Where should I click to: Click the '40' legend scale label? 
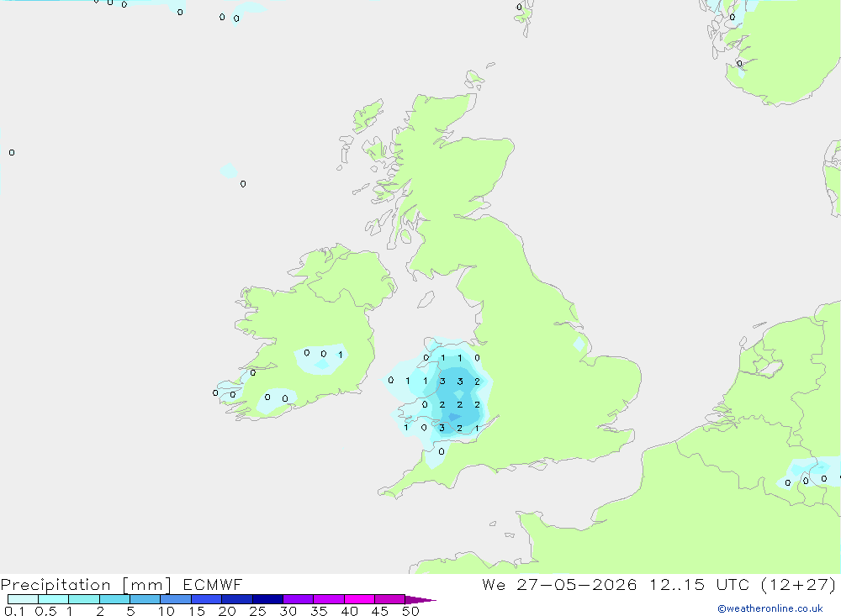click(349, 611)
